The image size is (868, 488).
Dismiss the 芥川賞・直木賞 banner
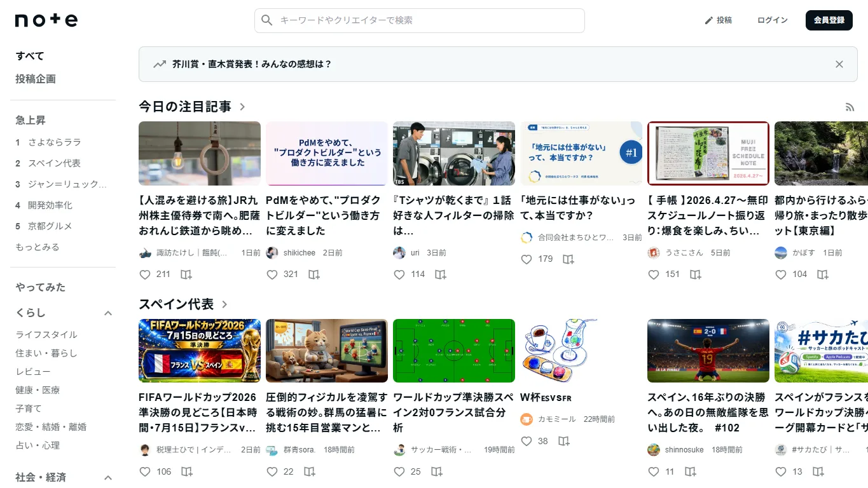tap(839, 64)
